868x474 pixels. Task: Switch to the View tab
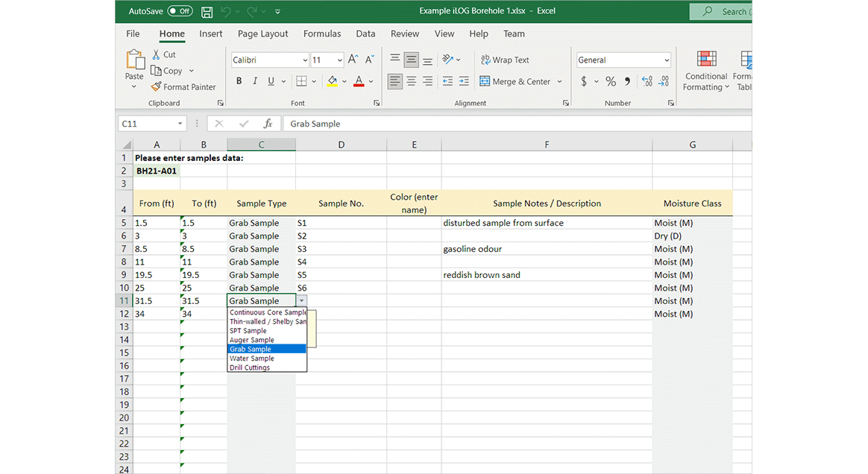click(x=444, y=34)
